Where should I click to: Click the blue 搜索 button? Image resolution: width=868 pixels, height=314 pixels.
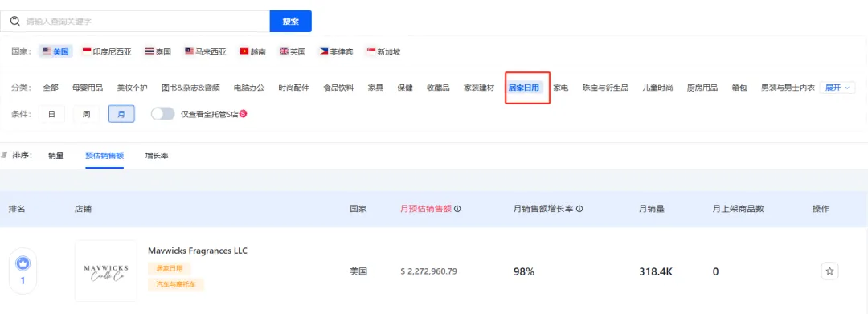[x=291, y=21]
